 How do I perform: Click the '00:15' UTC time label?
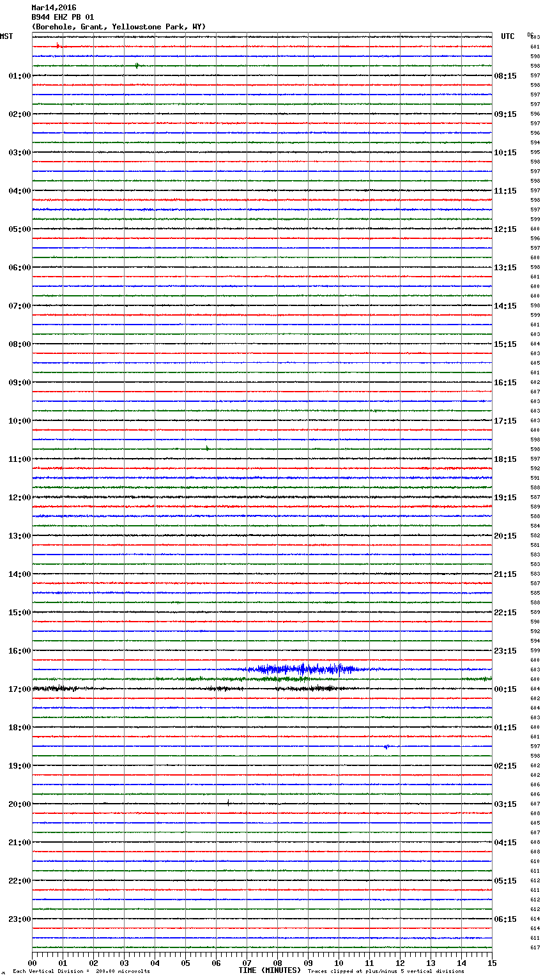(x=505, y=689)
